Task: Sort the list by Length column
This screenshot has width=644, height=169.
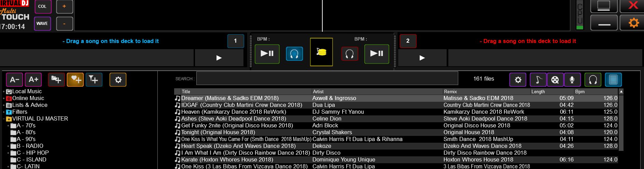Action: tap(552, 91)
